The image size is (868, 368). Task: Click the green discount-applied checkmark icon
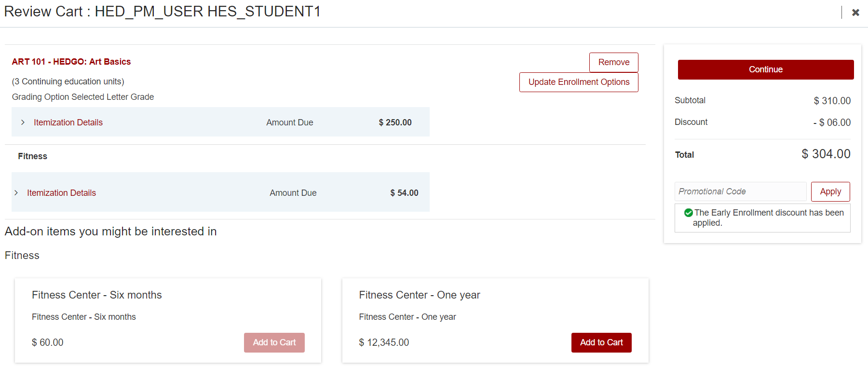[689, 213]
